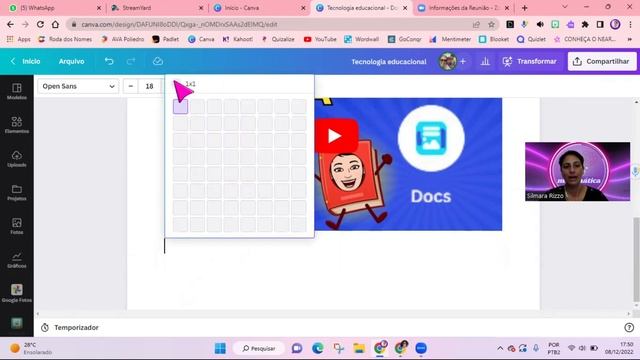This screenshot has height=360, width=640.
Task: Click the cloud save status icon
Action: click(158, 61)
